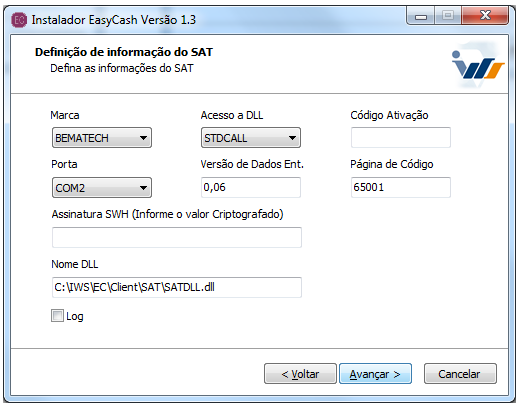Click the arrow on the Marca dropdown

[143, 138]
